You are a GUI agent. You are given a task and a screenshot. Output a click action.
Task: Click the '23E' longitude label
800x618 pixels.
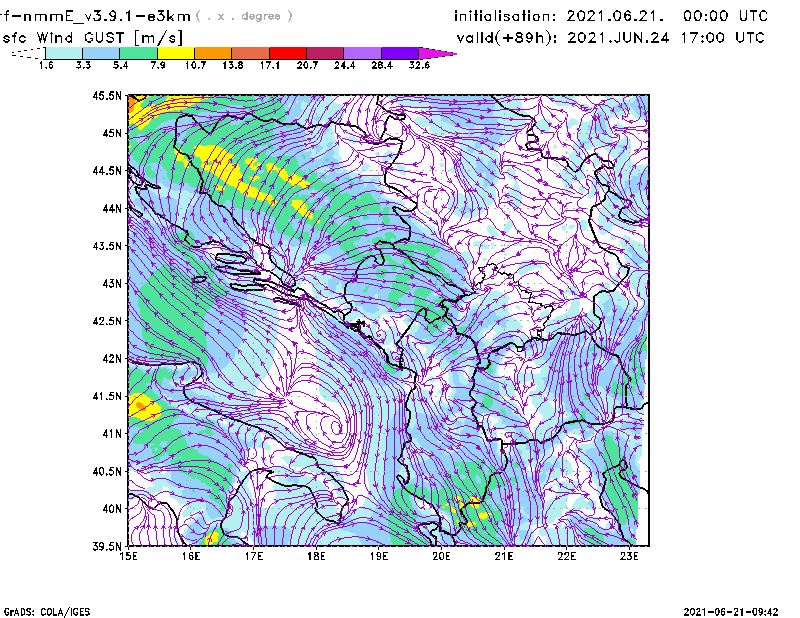tap(629, 556)
